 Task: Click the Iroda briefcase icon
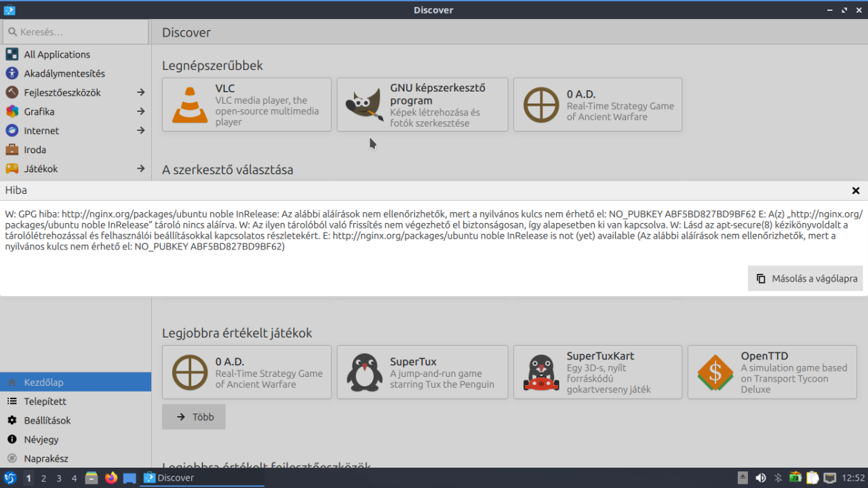[x=12, y=149]
